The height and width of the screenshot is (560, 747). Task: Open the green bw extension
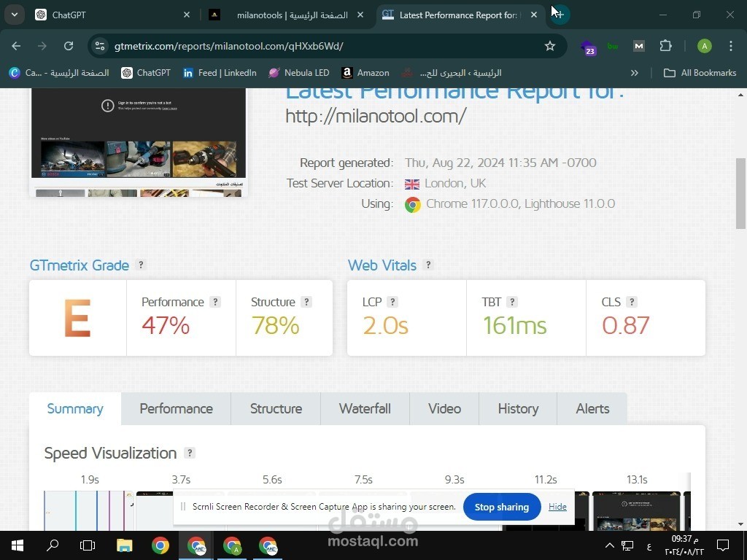613,46
